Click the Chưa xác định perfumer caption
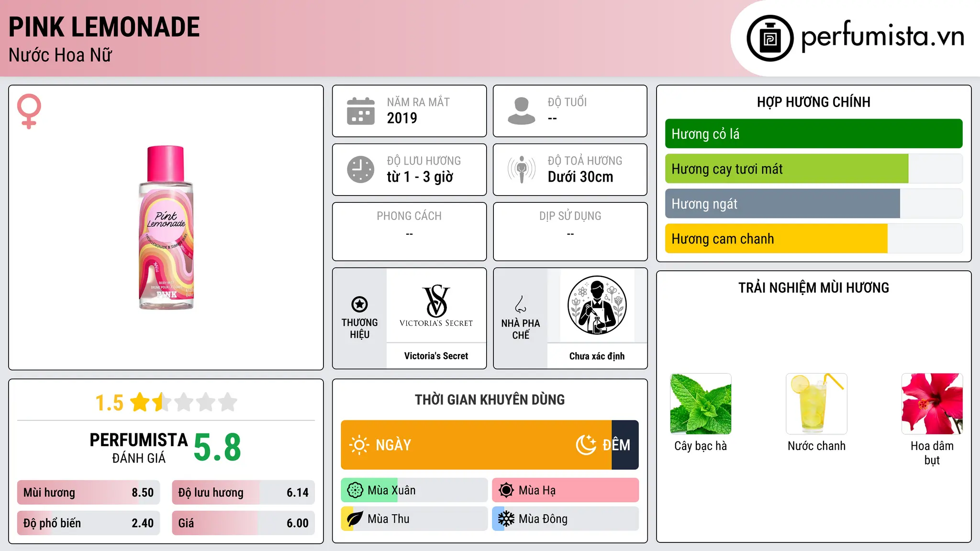The image size is (980, 551). click(x=597, y=356)
